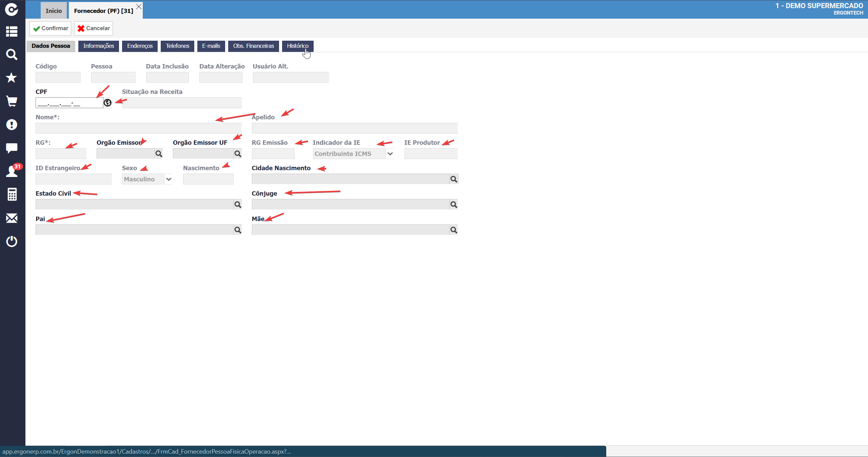This screenshot has width=868, height=457.
Task: Click the Situação na Receita field
Action: pos(182,103)
